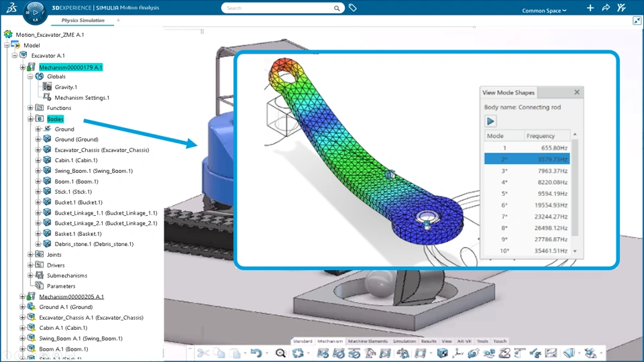Click the Mechanism Settings.1 gear icon
This screenshot has height=362, width=644.
point(47,97)
